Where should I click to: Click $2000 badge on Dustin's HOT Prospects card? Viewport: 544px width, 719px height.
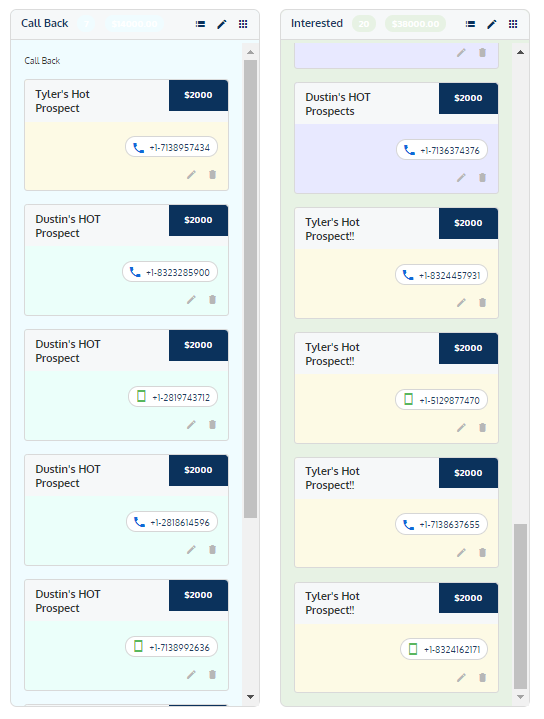(x=468, y=98)
